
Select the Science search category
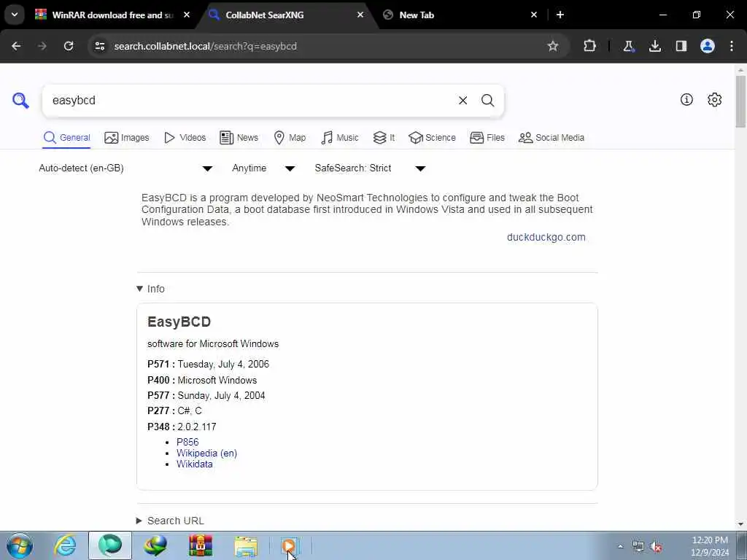coord(432,138)
